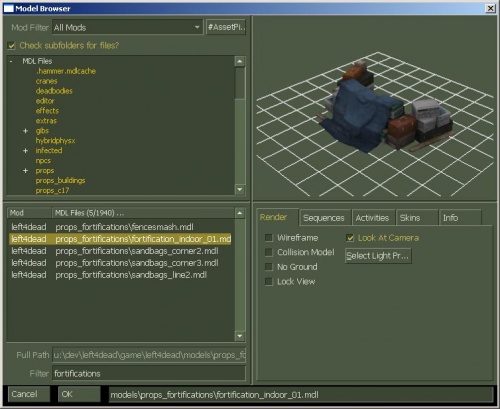
Task: Click the MDL Files (5/1940) column header
Action: (x=143, y=213)
